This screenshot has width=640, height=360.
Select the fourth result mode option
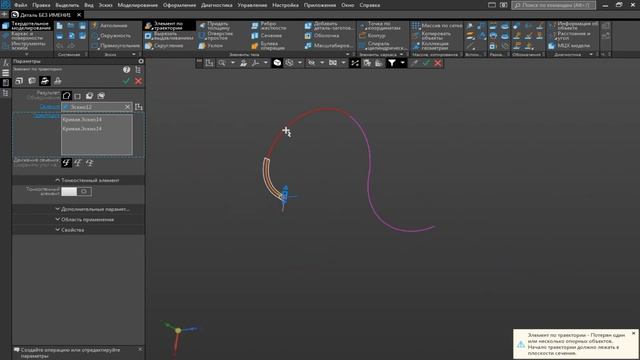(x=101, y=96)
